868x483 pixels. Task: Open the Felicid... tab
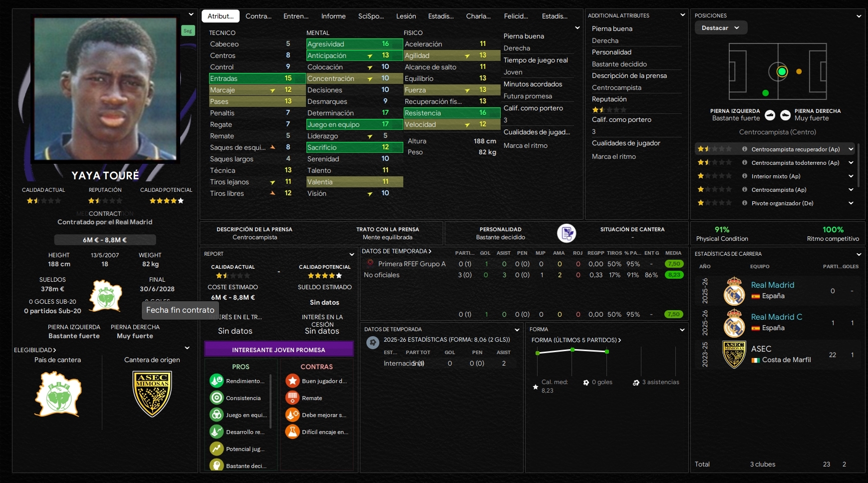pyautogui.click(x=516, y=16)
